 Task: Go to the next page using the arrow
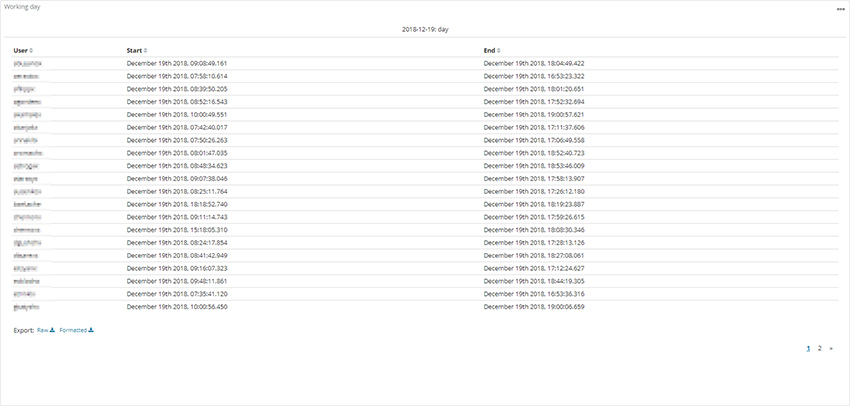tap(831, 349)
